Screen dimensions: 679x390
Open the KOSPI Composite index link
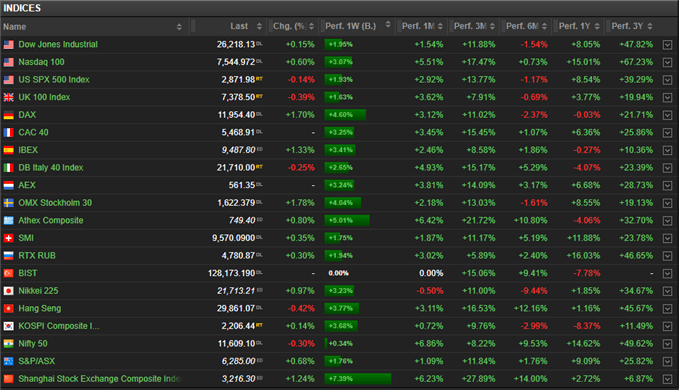59,326
